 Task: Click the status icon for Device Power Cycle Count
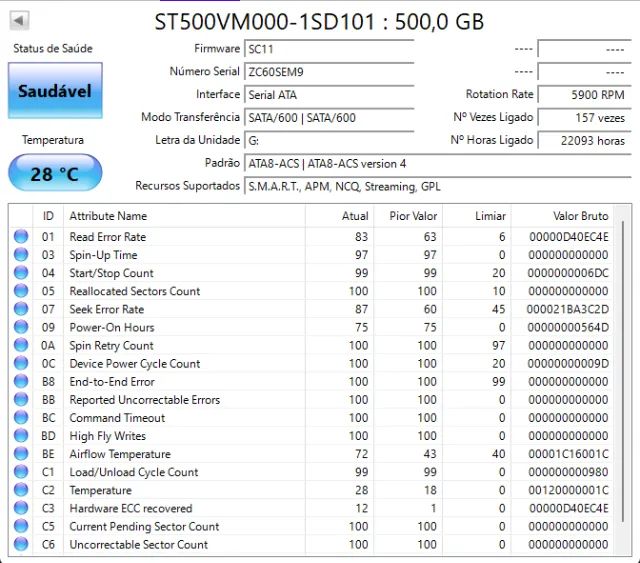(x=21, y=363)
